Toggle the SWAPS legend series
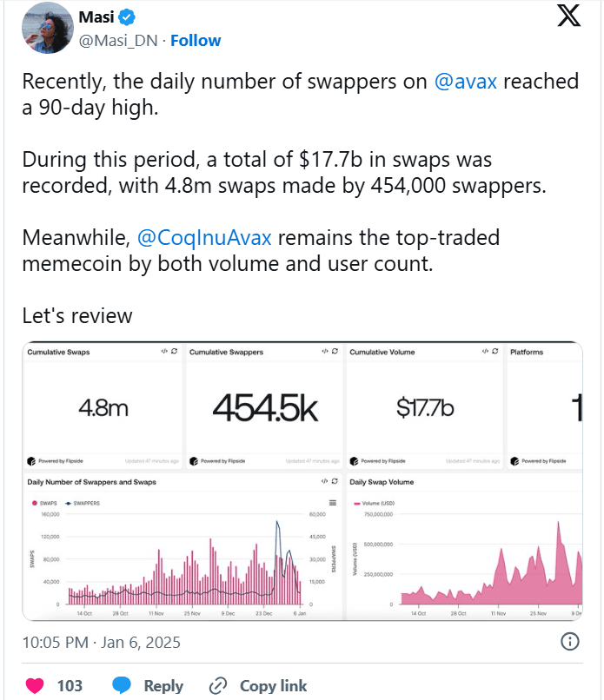 [46, 503]
